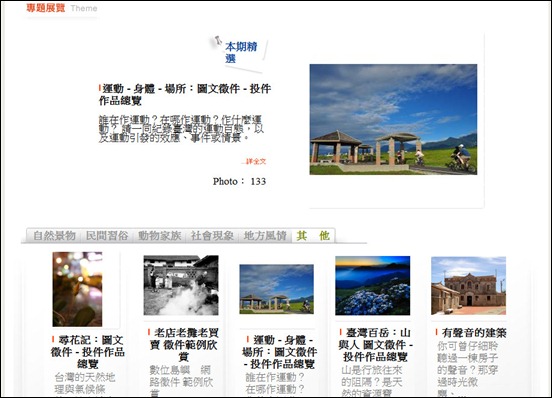The width and height of the screenshot is (552, 398).
Task: Open the black-and-white 老店老攤 thumbnail
Action: click(181, 285)
